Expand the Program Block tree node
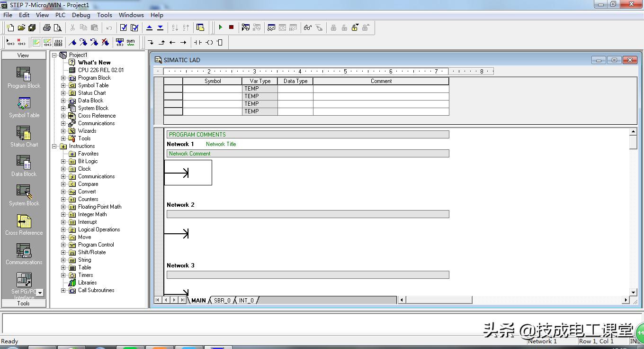This screenshot has height=349, width=644. (x=63, y=78)
